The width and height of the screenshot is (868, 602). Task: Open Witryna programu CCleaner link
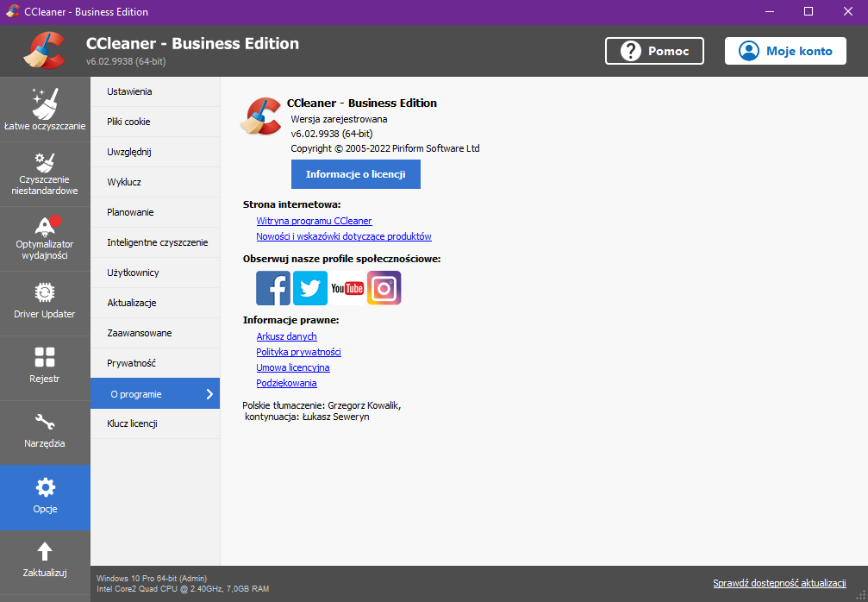click(x=314, y=221)
